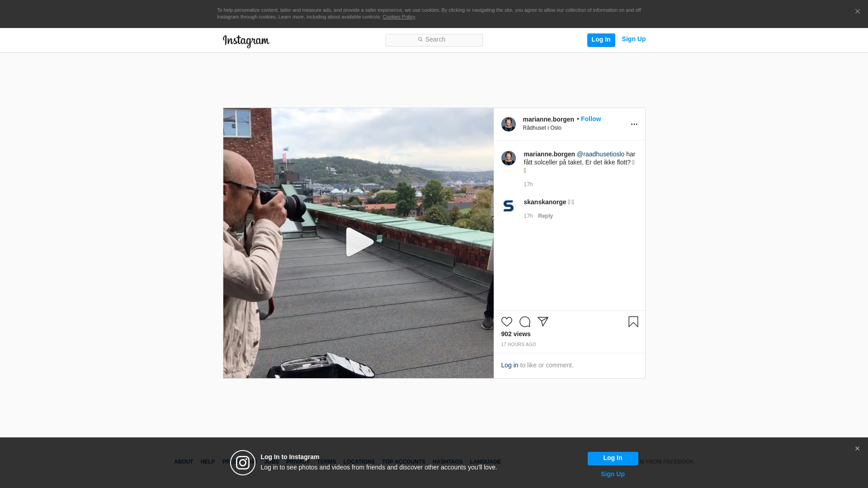Image resolution: width=868 pixels, height=488 pixels.
Task: Click marianne.borgen username in caption
Action: [x=549, y=154]
